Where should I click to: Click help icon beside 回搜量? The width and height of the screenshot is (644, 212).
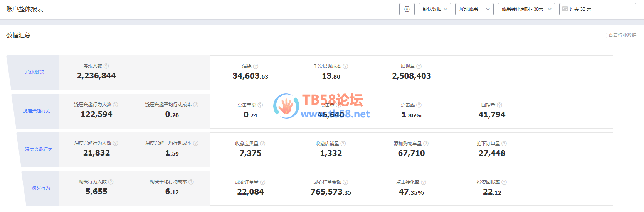point(499,105)
